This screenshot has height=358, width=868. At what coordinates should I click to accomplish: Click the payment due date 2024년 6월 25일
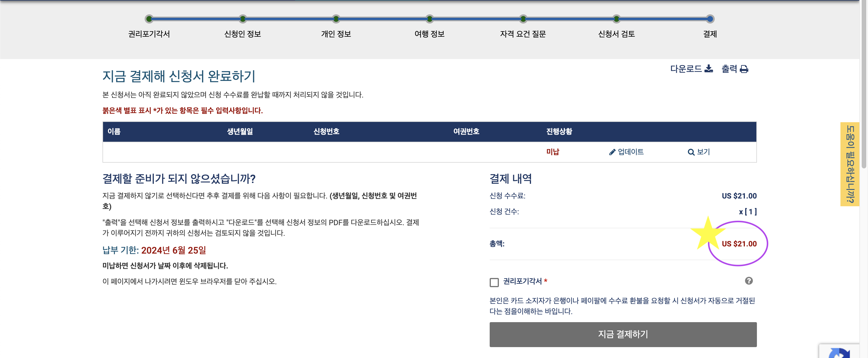click(174, 250)
